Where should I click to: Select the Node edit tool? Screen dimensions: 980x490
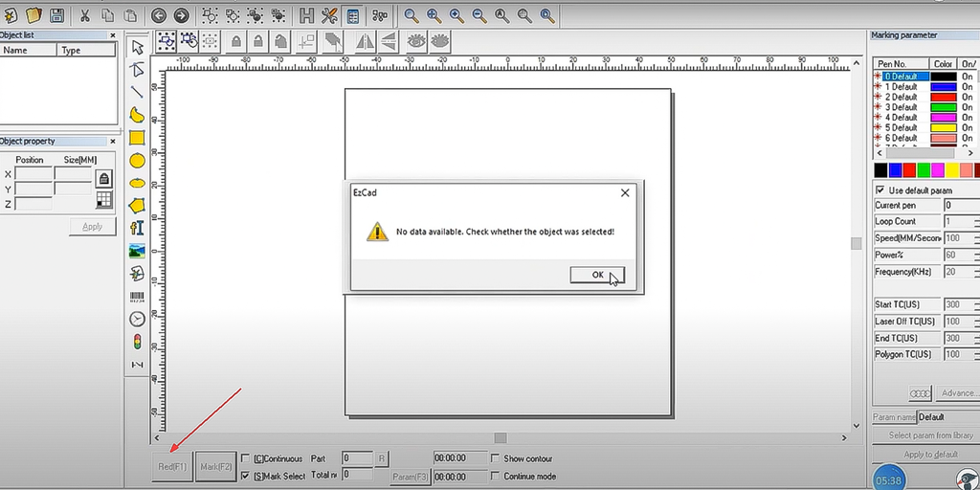click(x=138, y=69)
